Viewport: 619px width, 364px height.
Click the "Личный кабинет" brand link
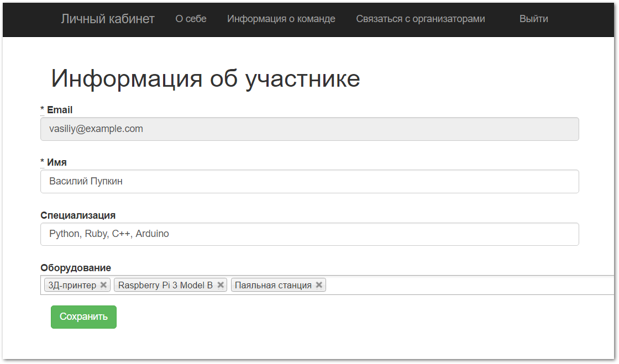[x=107, y=18]
